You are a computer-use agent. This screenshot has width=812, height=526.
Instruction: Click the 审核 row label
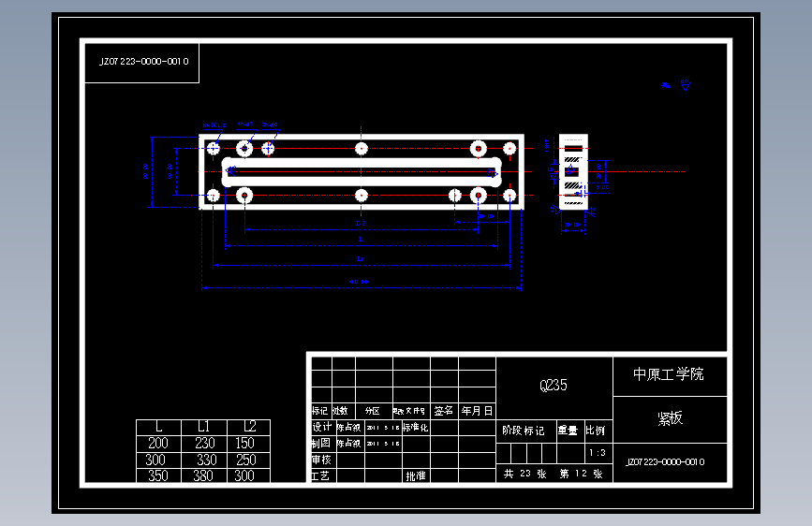(x=321, y=460)
